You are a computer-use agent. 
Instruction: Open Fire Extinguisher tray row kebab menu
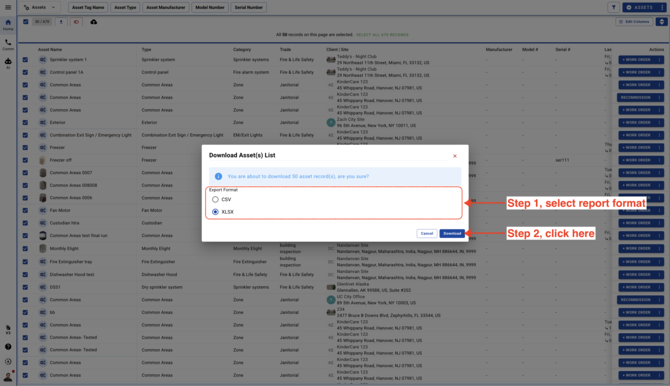(660, 262)
